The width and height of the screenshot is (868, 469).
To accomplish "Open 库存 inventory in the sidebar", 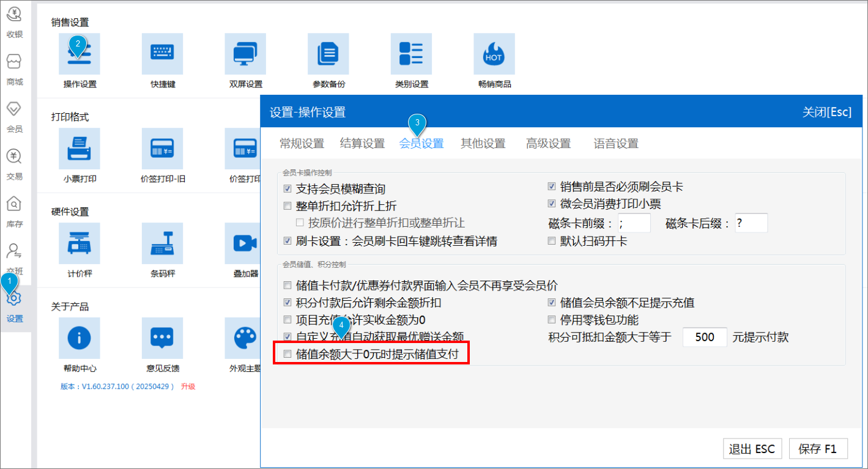I will 15,212.
